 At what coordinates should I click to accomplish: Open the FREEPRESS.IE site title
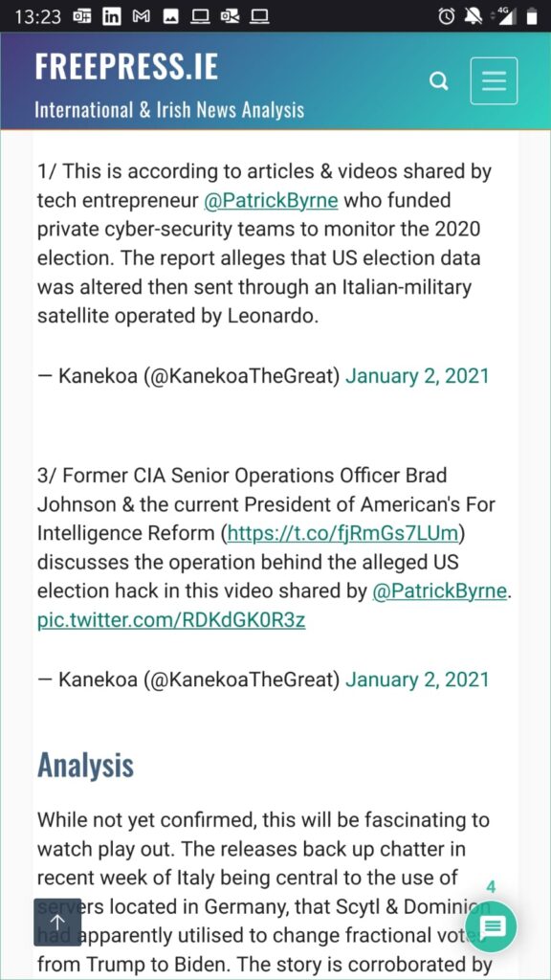click(x=126, y=67)
